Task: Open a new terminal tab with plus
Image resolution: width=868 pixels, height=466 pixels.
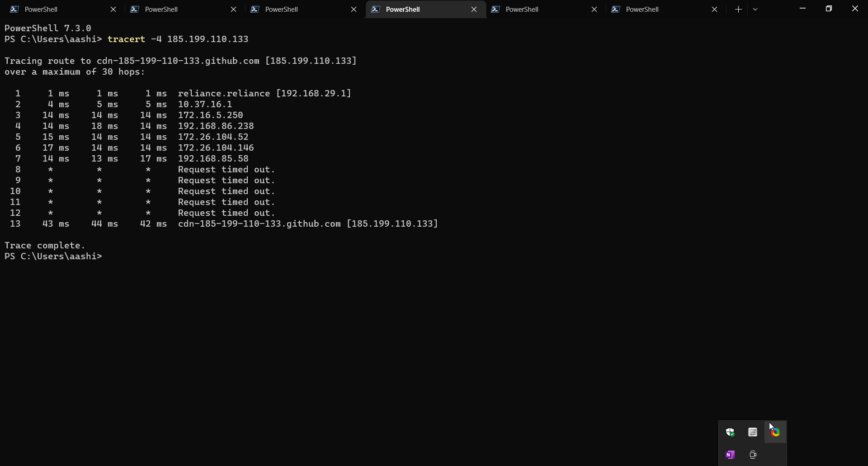Action: (738, 9)
